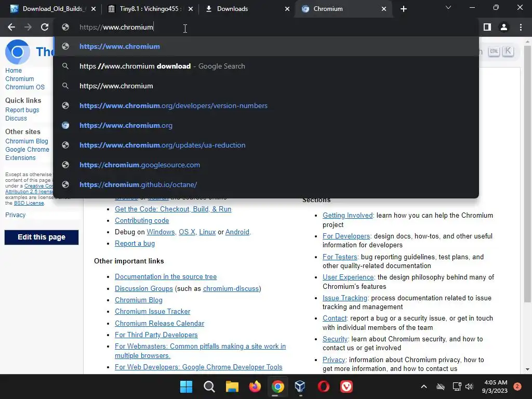Screen dimensions: 532x399
Task: Open Home sidebar link
Action: (x=14, y=71)
